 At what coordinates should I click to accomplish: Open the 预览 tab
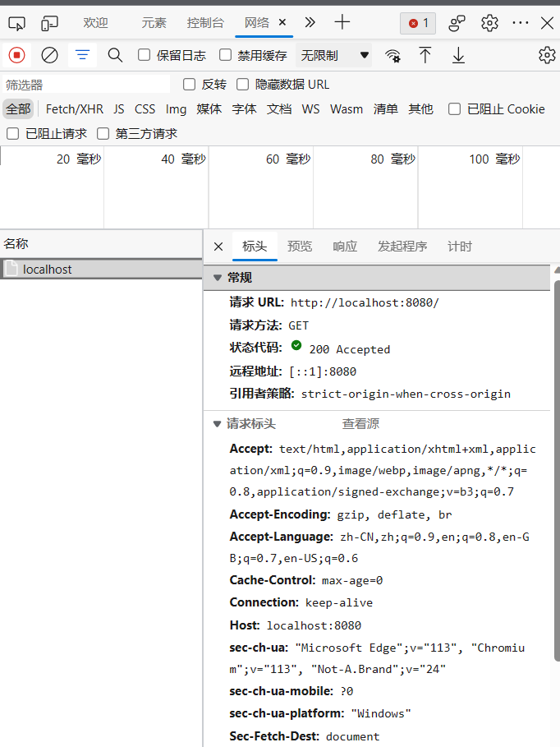(x=300, y=247)
